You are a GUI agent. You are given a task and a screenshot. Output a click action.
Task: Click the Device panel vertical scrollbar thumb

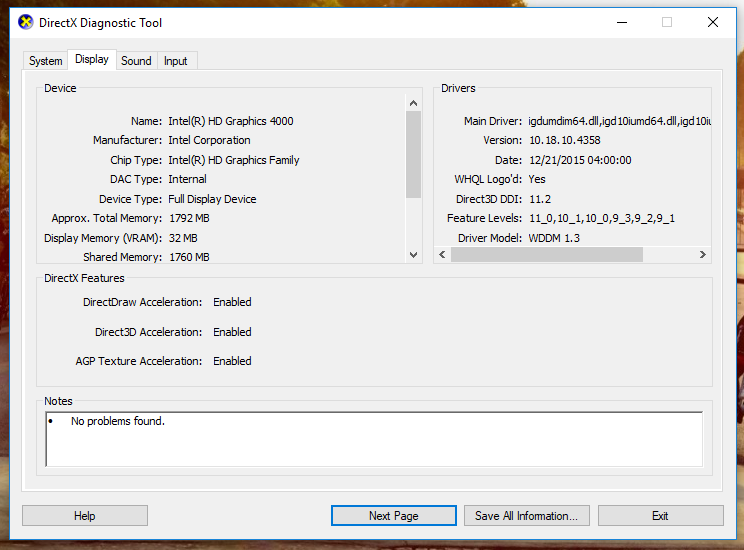coord(413,155)
